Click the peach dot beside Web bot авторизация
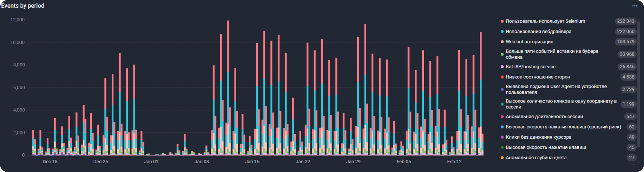The width and height of the screenshot is (644, 172). (502, 42)
